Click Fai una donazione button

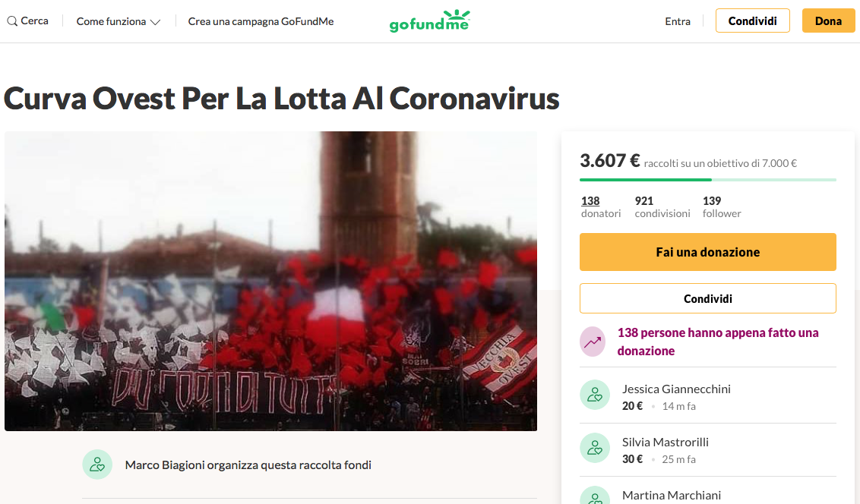707,252
